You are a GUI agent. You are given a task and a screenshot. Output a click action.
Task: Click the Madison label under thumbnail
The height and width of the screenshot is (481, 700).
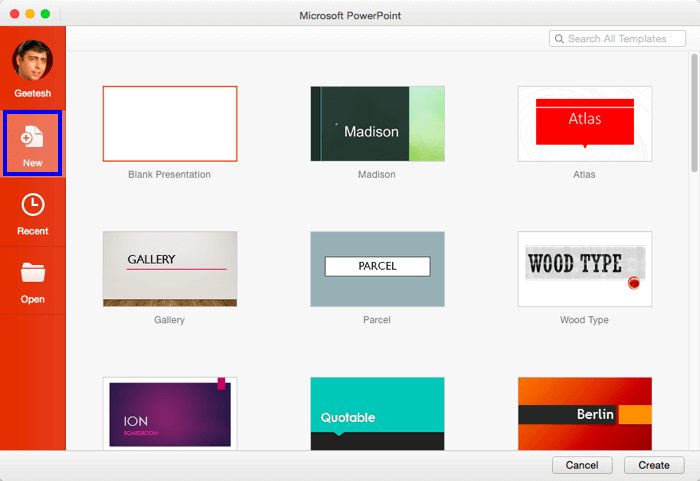point(377,174)
